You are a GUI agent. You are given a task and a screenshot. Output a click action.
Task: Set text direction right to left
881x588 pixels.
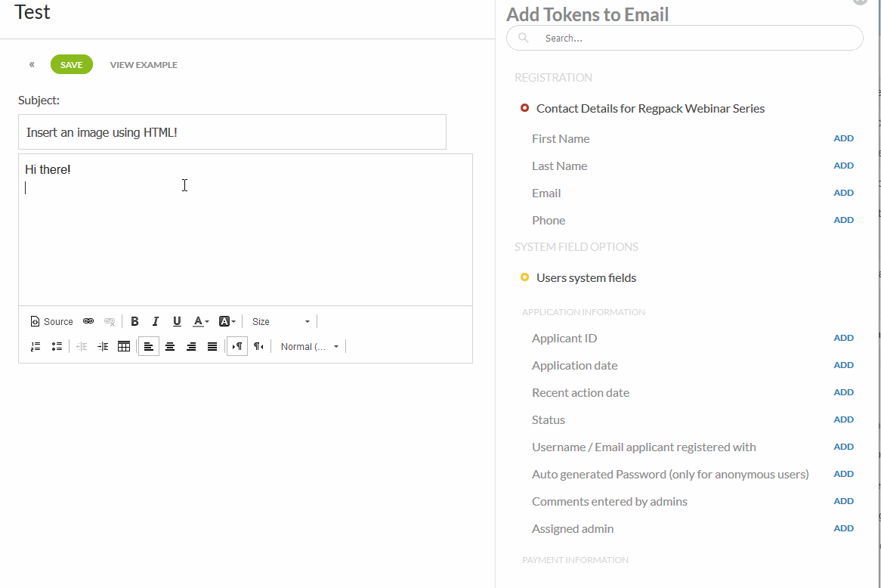click(x=258, y=346)
